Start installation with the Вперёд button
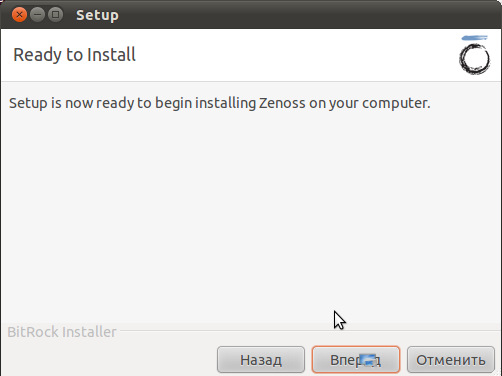Viewport: 502px width, 376px height. coord(356,360)
